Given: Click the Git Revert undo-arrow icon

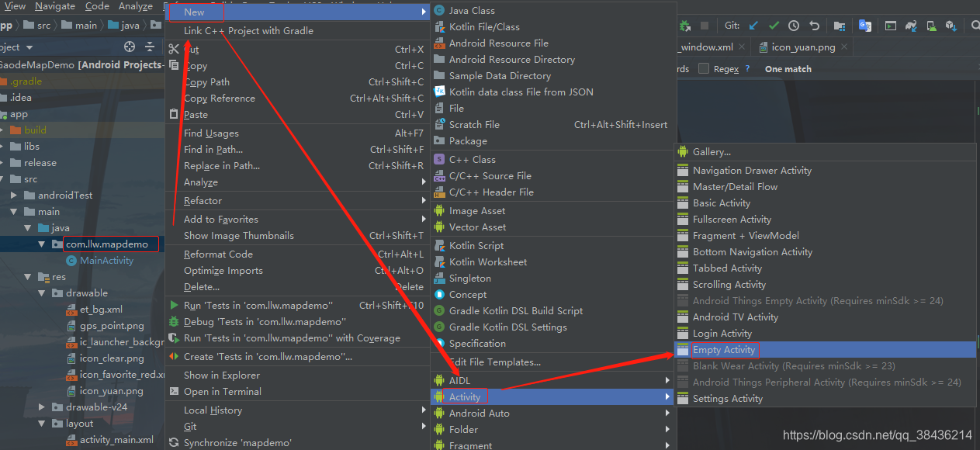Looking at the screenshot, I should click(x=814, y=26).
